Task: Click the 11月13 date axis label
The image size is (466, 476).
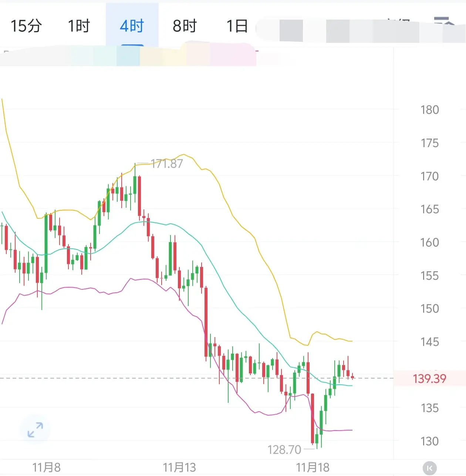Action: (x=179, y=467)
